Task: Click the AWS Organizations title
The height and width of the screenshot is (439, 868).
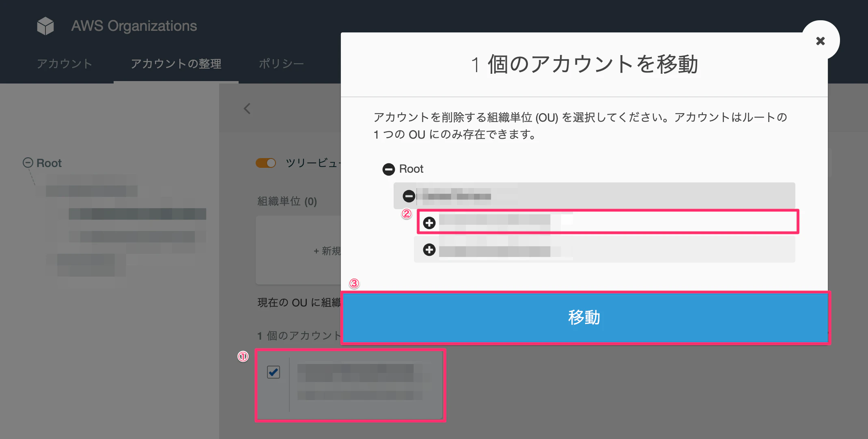Action: (x=134, y=26)
